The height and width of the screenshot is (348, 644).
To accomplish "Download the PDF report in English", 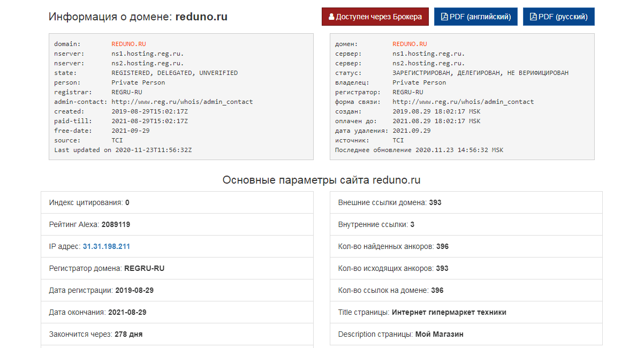I will 475,17.
